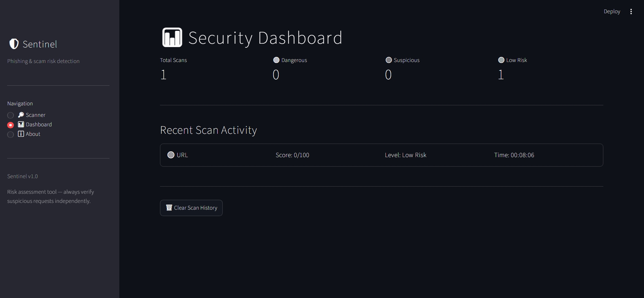Screen dimensions: 644x298
Task: Click the Total Scans label
Action: tap(174, 60)
